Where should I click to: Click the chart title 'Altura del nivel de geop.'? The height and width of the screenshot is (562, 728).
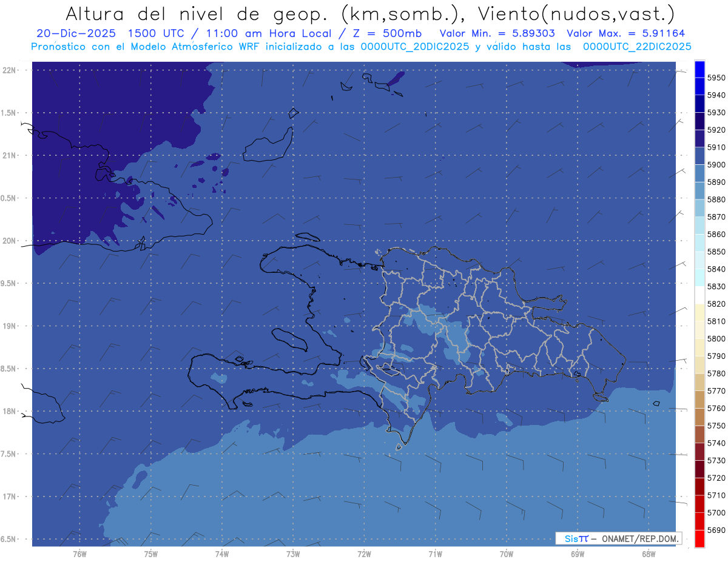[x=197, y=13]
